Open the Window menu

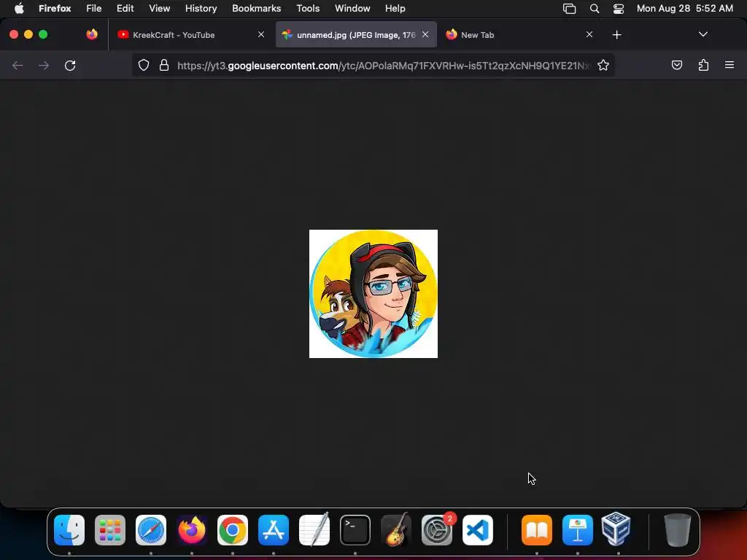coord(352,9)
